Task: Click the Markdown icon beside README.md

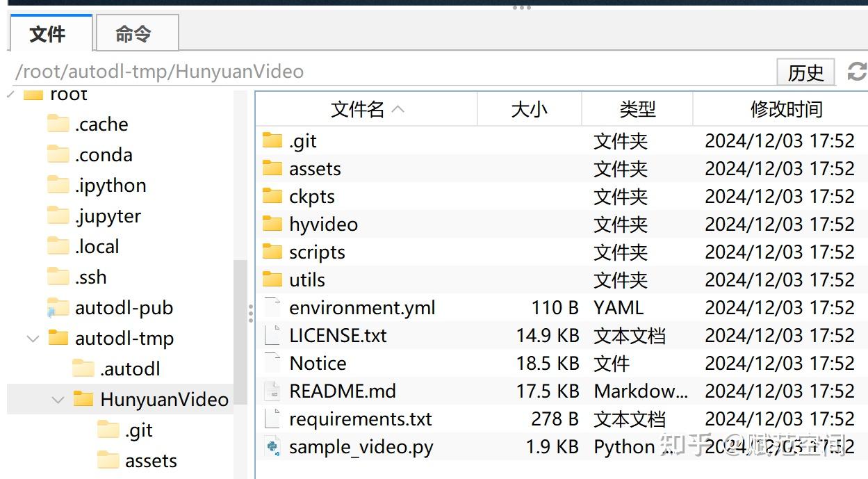Action: (x=272, y=391)
